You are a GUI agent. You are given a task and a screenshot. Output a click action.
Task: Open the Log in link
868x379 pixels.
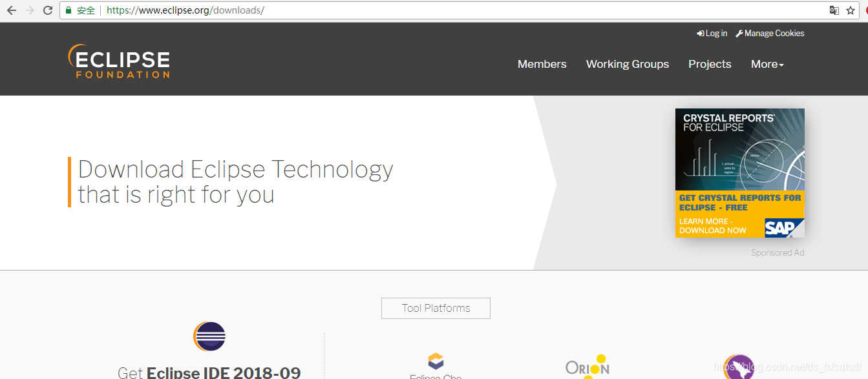pyautogui.click(x=712, y=33)
